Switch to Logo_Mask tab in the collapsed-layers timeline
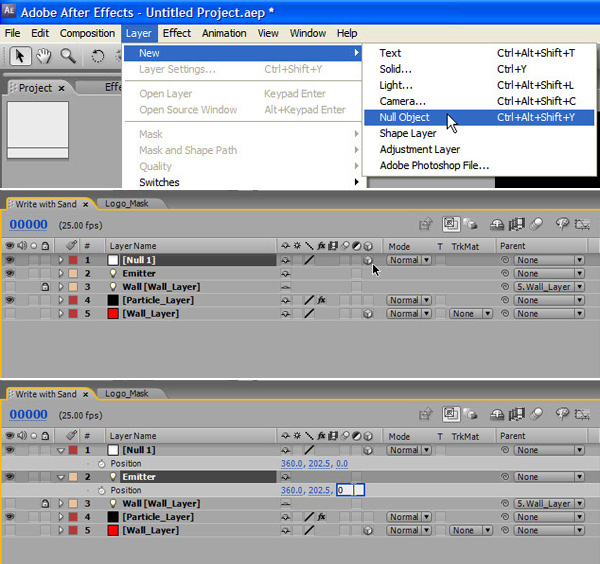The width and height of the screenshot is (600, 564). [127, 204]
